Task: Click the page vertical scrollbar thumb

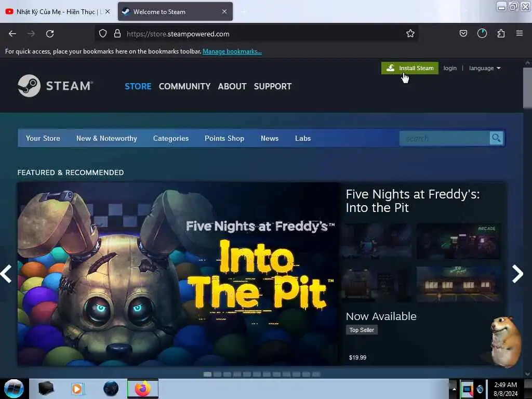Action: (x=527, y=88)
